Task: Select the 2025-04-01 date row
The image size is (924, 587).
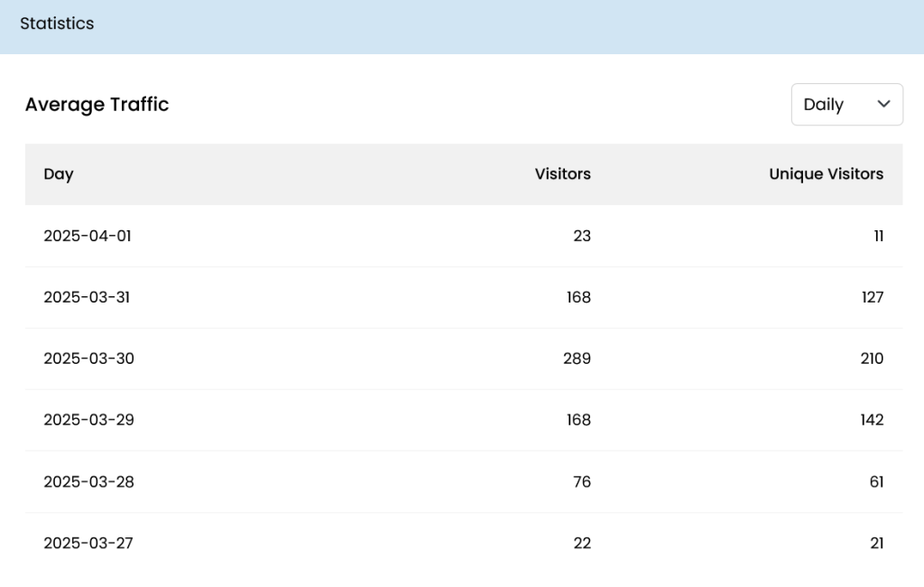Action: (x=88, y=236)
